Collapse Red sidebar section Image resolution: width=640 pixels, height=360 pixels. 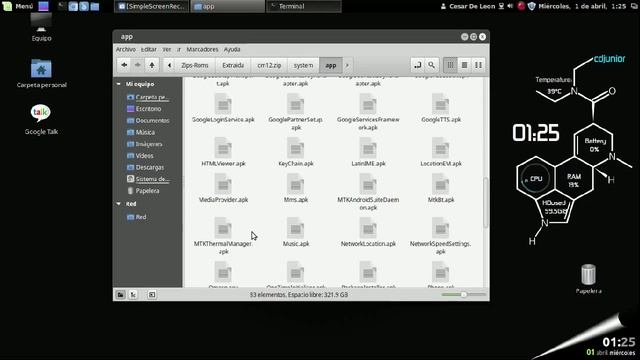tap(119, 204)
